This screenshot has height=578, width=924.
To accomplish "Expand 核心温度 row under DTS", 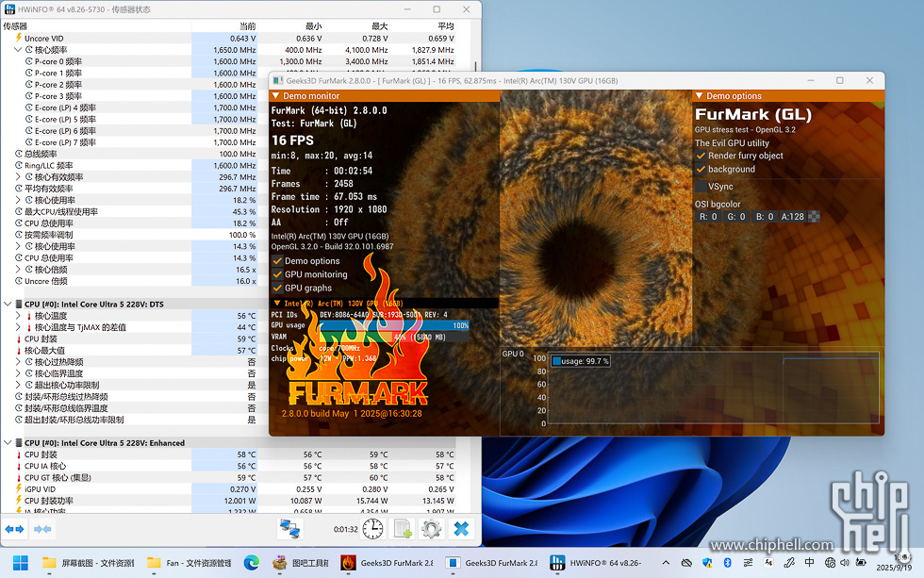I will tap(18, 316).
